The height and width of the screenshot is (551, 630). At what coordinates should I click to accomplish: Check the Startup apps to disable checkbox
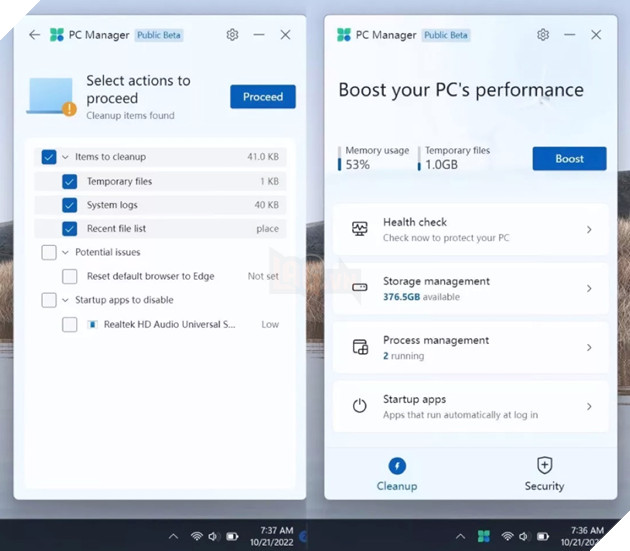tap(49, 300)
